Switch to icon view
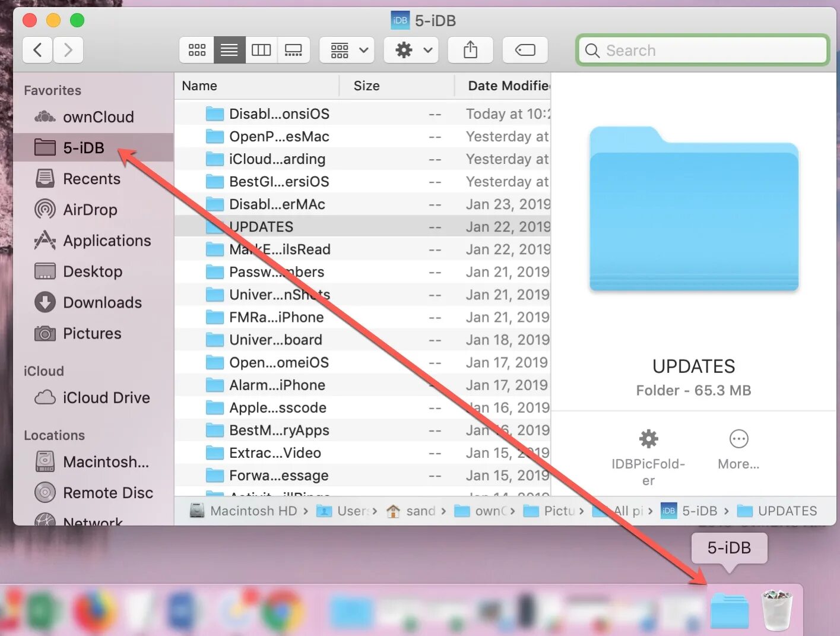This screenshot has width=840, height=636. pos(197,50)
